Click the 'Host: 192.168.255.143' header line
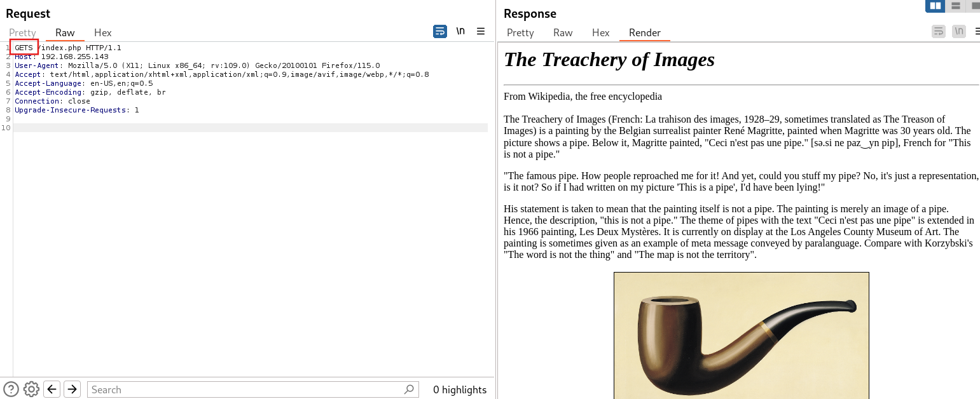This screenshot has height=399, width=980. [x=62, y=57]
